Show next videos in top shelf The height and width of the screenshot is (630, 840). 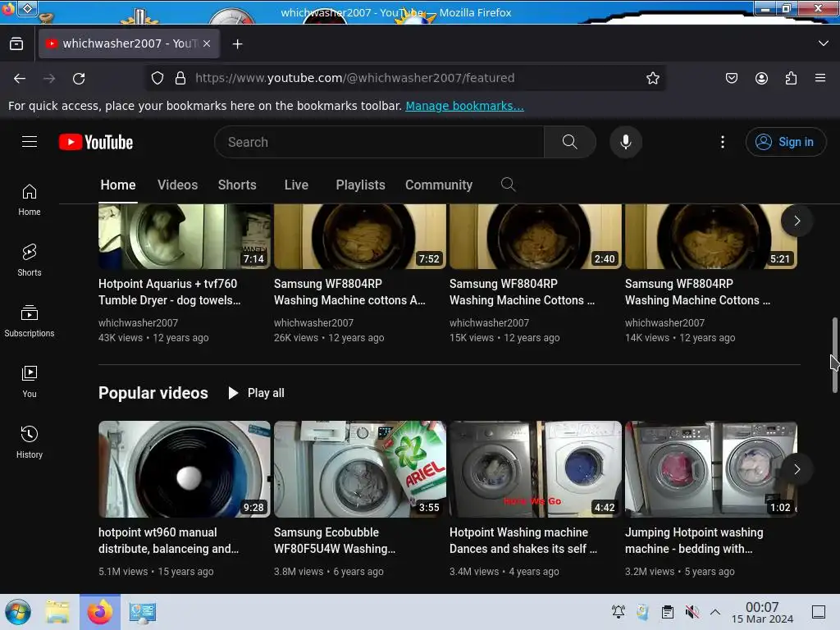(797, 221)
